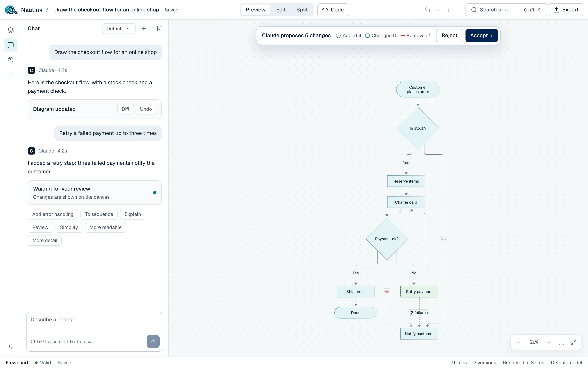Select the Retry payment node on canvas

419,292
